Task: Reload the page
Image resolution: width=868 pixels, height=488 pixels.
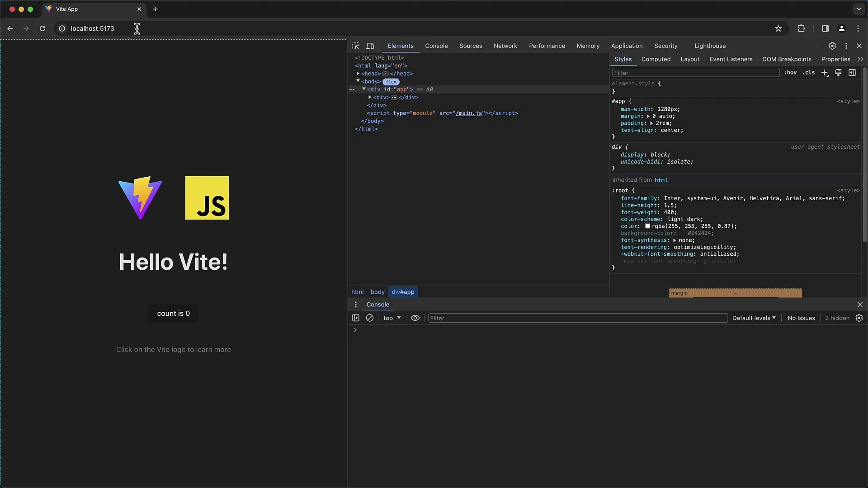Action: (42, 28)
